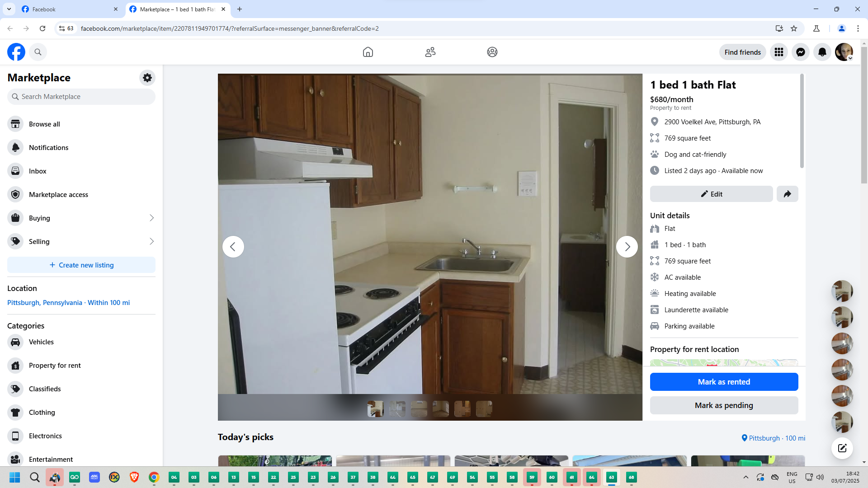Open Property for rent category
Viewport: 868px width, 488px height.
[x=55, y=366]
